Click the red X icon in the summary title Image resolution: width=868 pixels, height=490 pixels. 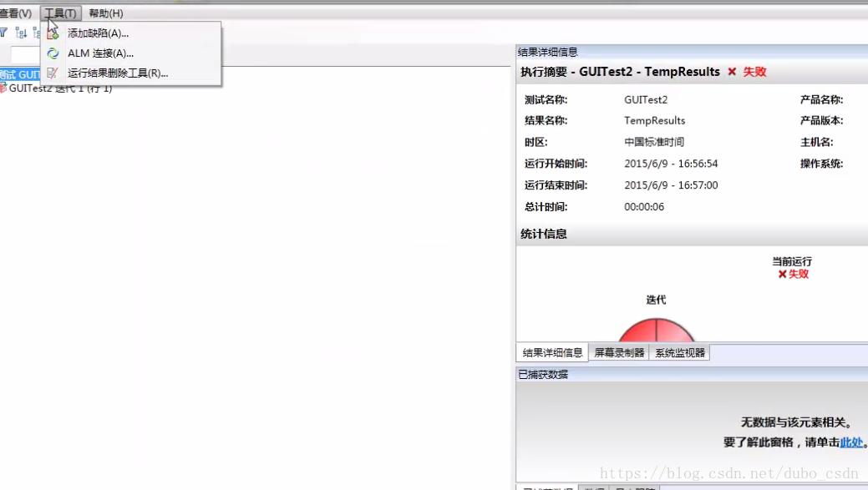[x=732, y=72]
